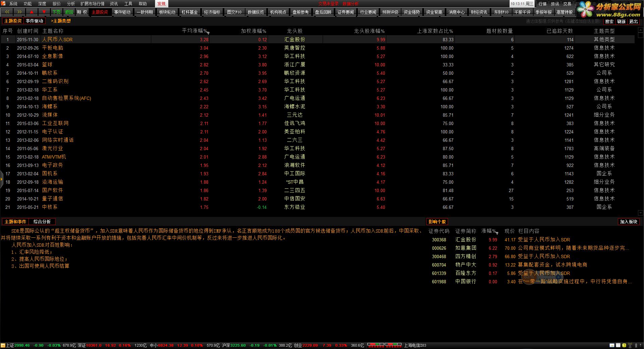Select the 平板电脑 theme row
Viewport: 644px width, 349px height.
pos(317,48)
